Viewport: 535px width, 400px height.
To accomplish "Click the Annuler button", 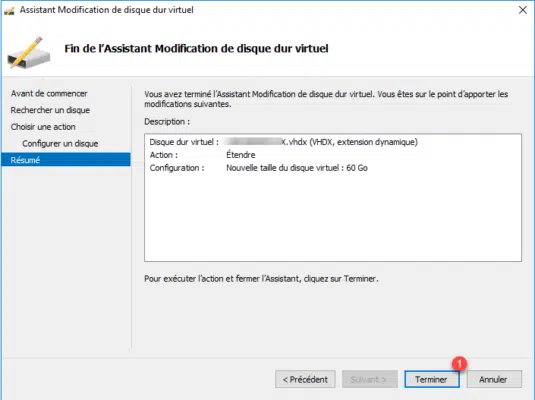I will (x=494, y=379).
